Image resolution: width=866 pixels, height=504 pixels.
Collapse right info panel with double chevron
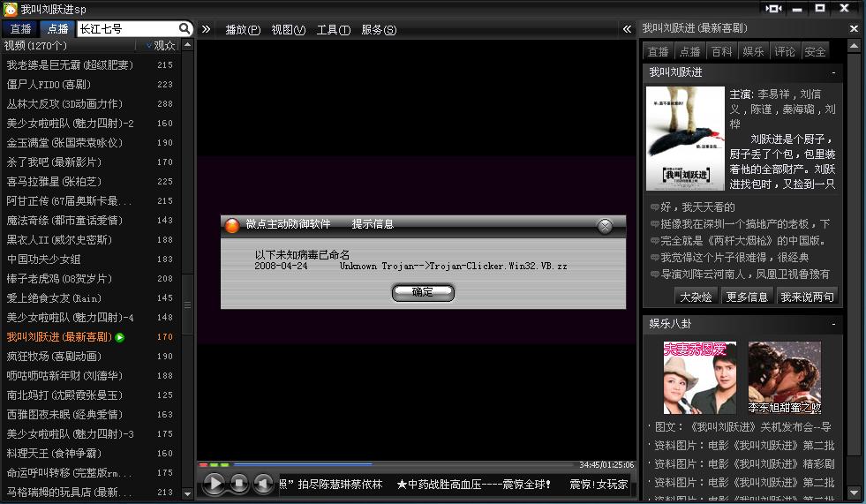pos(627,29)
